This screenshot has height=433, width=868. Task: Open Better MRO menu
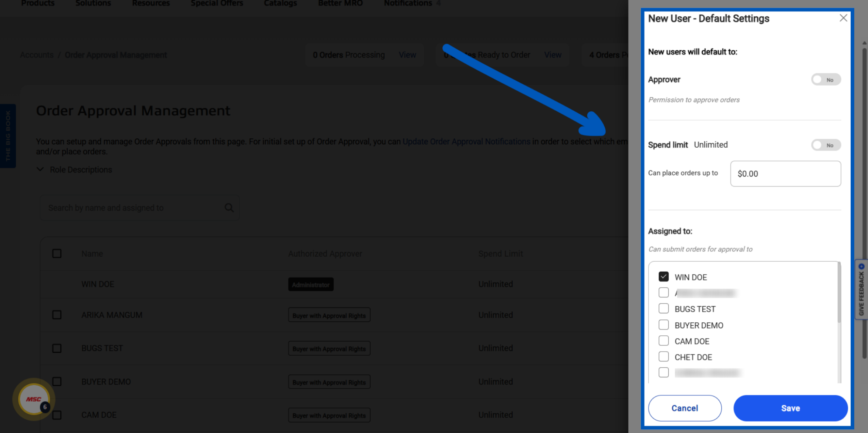[x=340, y=3]
